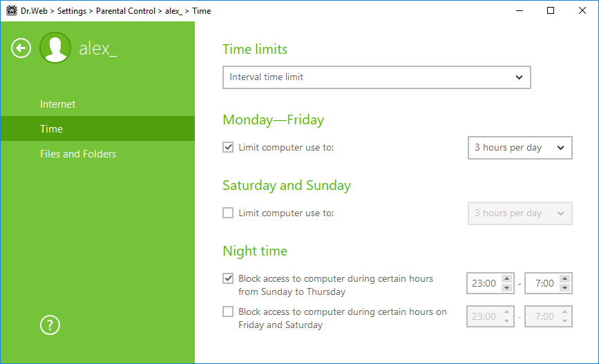
Task: Maximize the Dr.Web settings window
Action: (551, 10)
